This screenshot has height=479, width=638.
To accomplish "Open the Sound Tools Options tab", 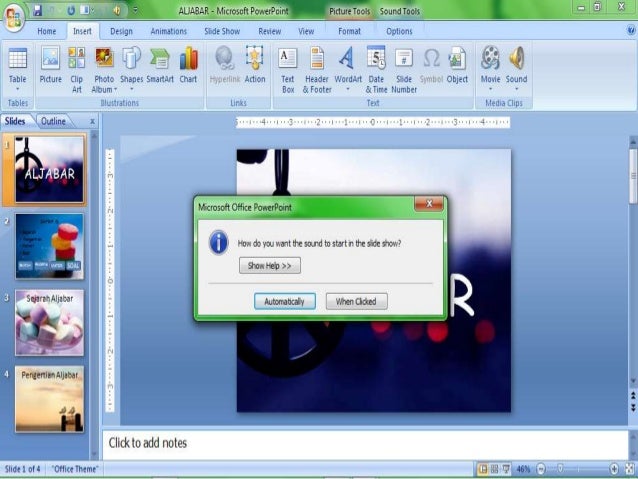I will coord(399,31).
